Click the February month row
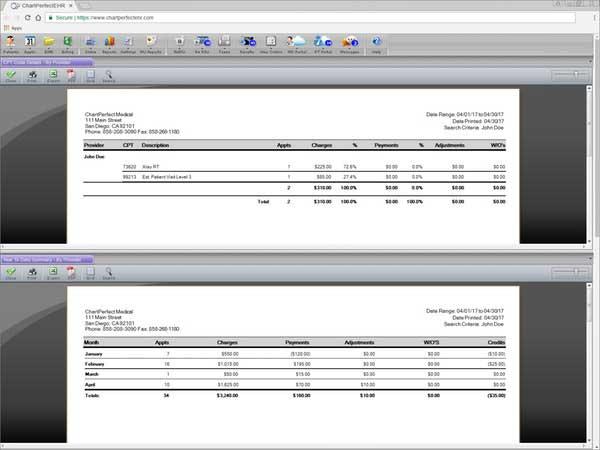This screenshot has height=450, width=600. 295,364
